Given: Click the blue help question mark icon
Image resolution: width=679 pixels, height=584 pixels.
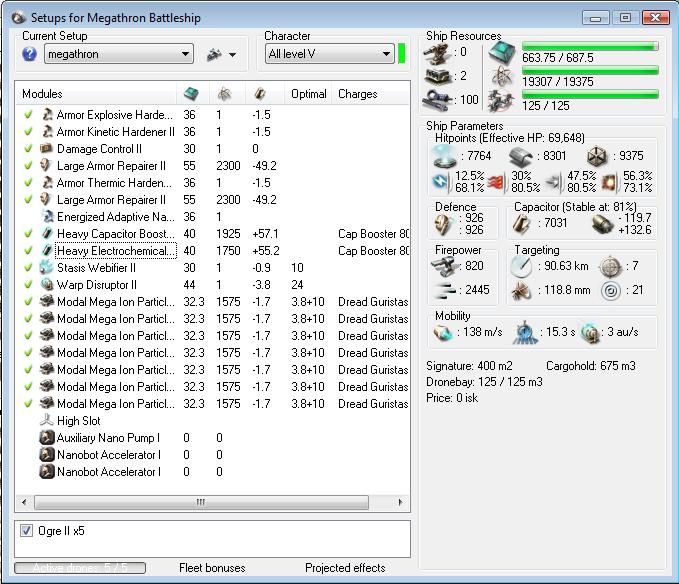Looking at the screenshot, I should (30, 54).
